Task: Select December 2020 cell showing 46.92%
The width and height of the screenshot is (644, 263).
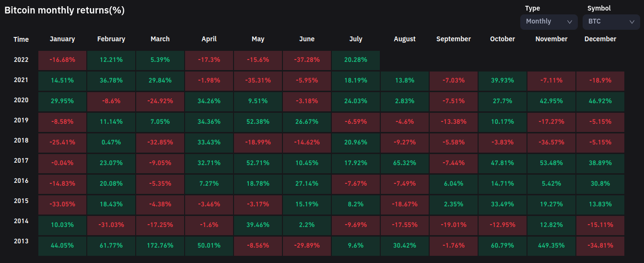Action: 600,101
